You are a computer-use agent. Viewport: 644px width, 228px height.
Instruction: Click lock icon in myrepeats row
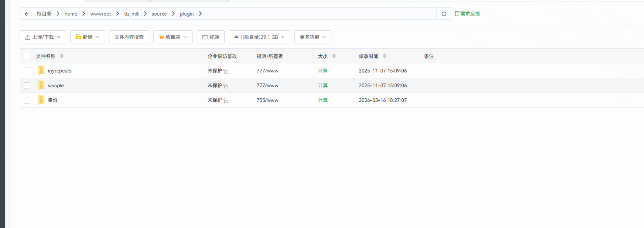pos(226,71)
